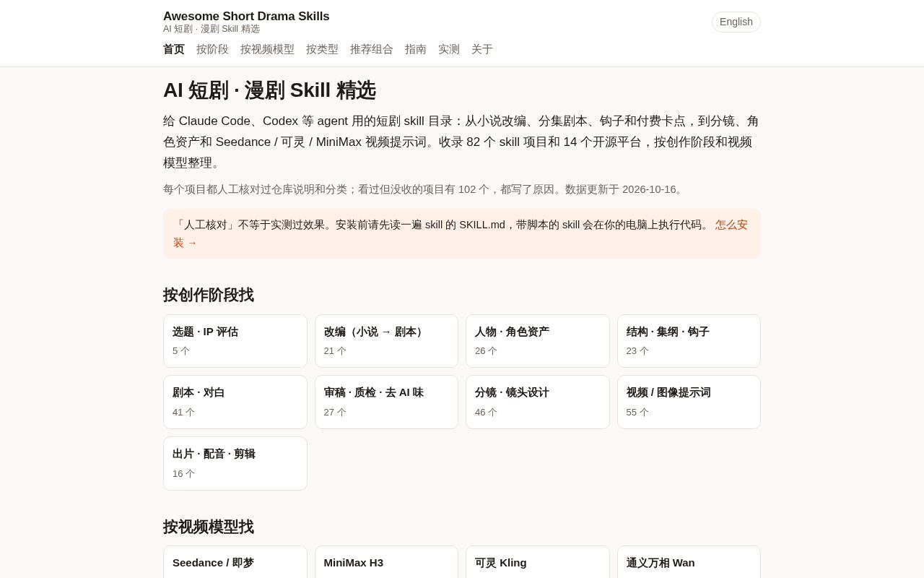Open the 关于 navigation link

[482, 49]
